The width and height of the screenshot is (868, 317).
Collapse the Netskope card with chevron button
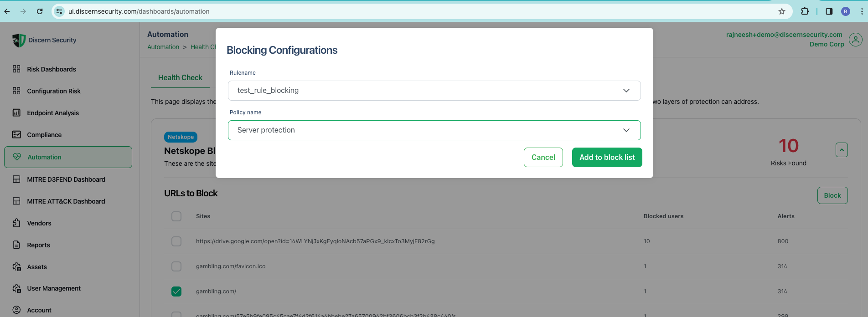(842, 150)
